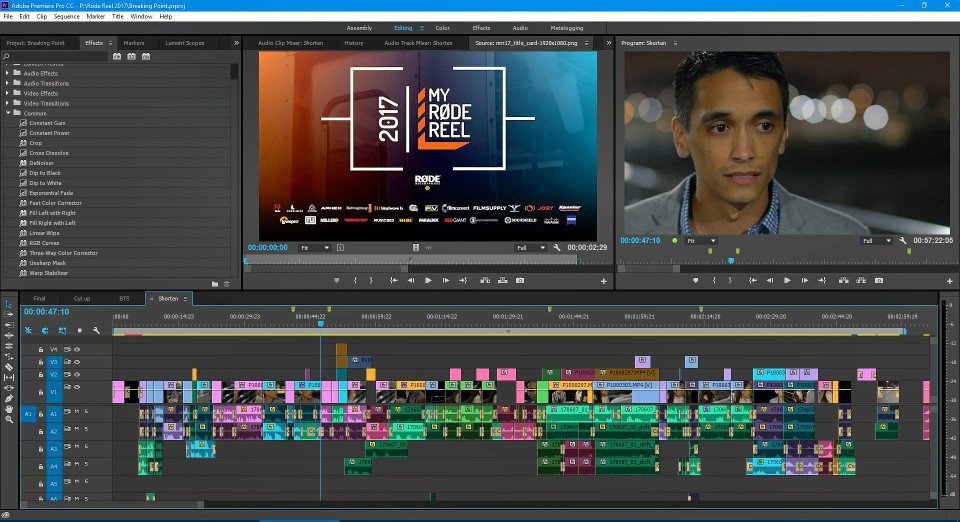Click Accelerated Effects filter icon

pos(117,56)
